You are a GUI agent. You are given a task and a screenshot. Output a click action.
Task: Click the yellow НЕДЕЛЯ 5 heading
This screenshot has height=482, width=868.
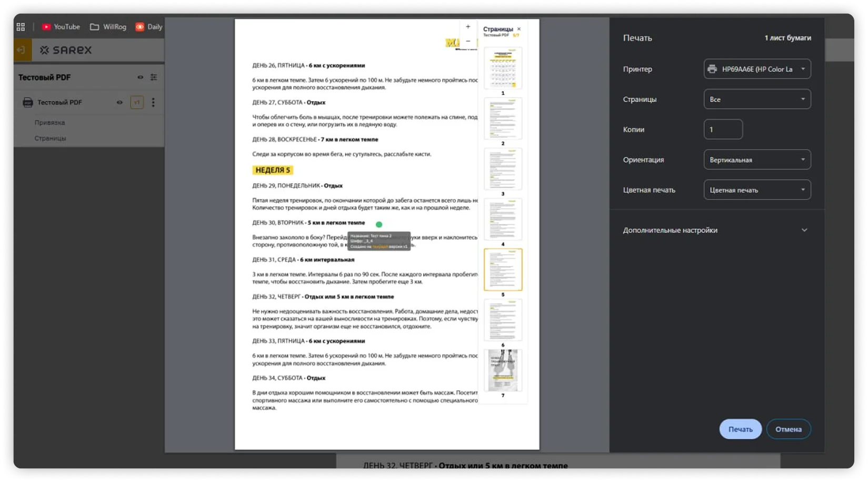[x=273, y=170]
